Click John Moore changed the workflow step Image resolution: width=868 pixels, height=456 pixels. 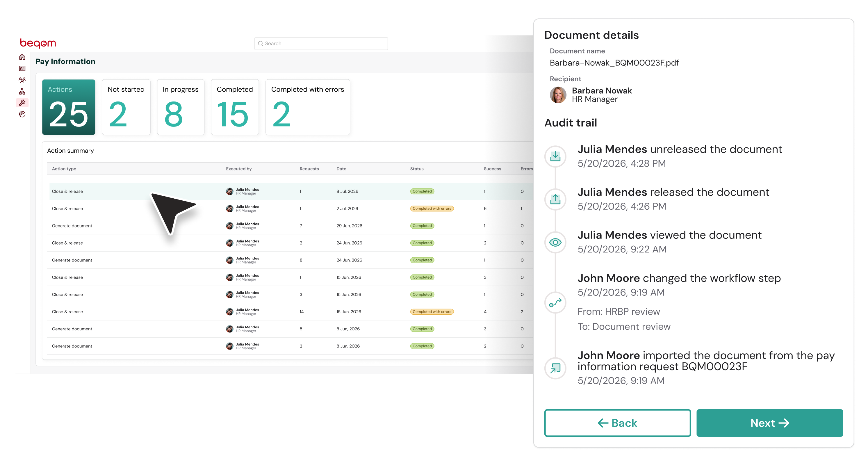tap(679, 278)
